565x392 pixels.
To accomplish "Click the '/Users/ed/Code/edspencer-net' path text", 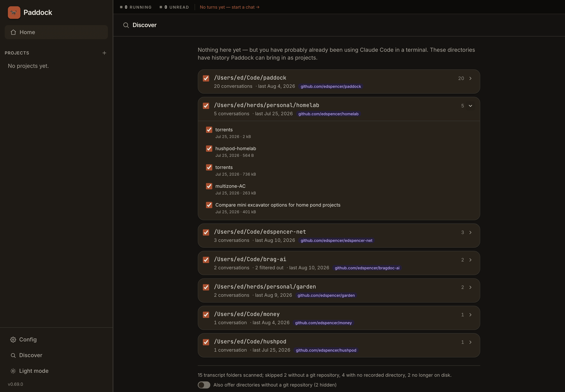I will (x=260, y=232).
